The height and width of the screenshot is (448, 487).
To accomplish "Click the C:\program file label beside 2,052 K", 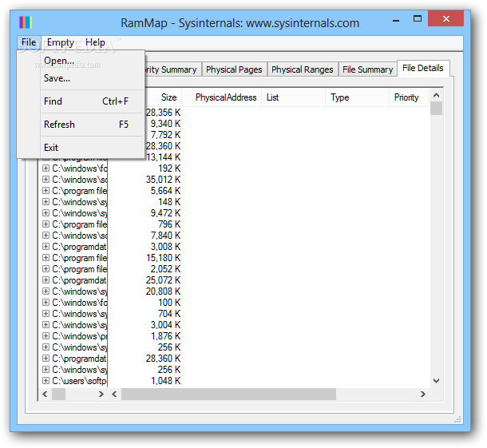I will (79, 269).
